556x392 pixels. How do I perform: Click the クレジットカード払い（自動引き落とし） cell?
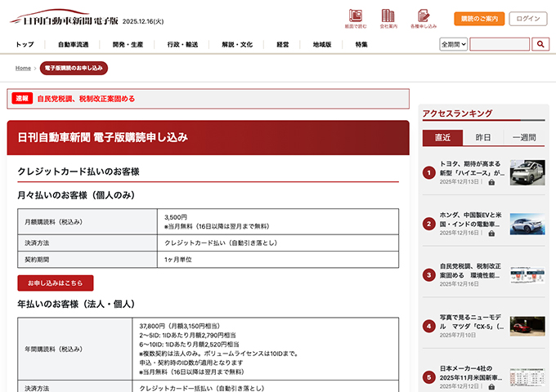tap(278, 243)
